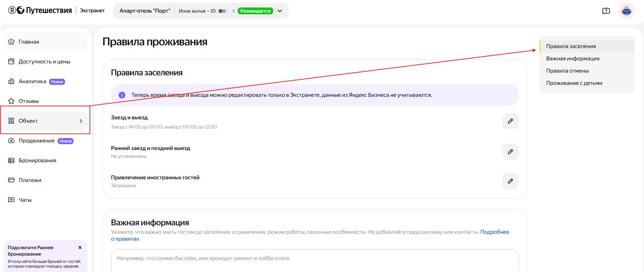Click the Правила проживания page heading
Viewport: 644px width, 272px height.
click(x=155, y=42)
